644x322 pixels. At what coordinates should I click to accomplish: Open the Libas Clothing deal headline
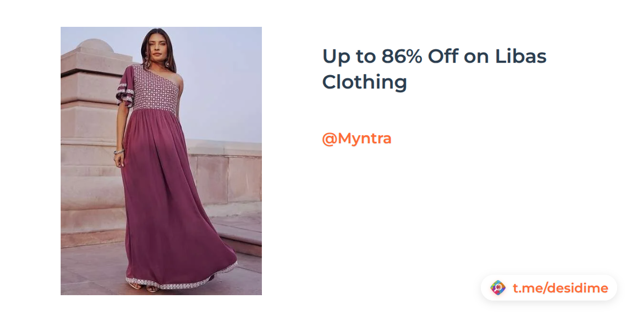(434, 69)
